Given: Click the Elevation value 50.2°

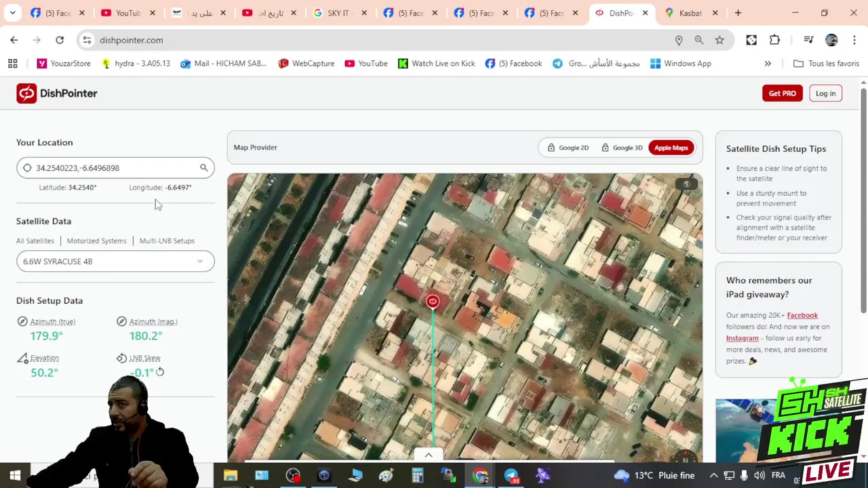Looking at the screenshot, I should (x=44, y=372).
